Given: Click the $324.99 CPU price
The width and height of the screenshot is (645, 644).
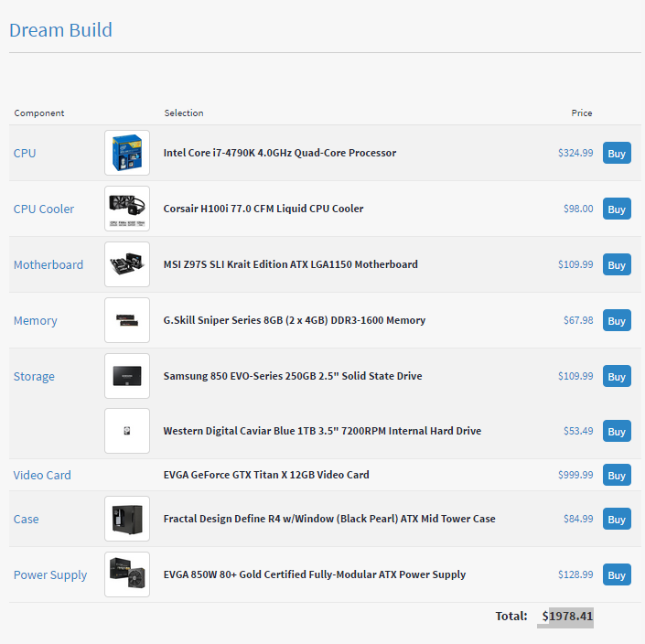Looking at the screenshot, I should 575,153.
